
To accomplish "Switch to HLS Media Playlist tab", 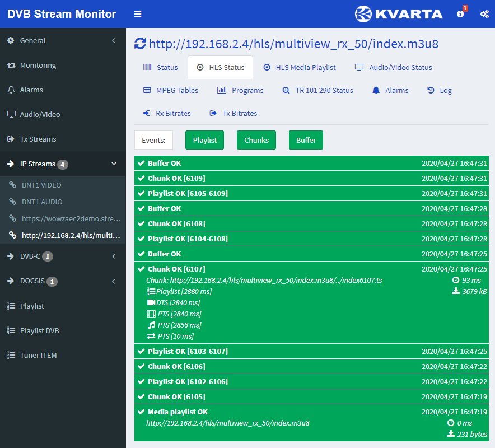I will point(300,68).
